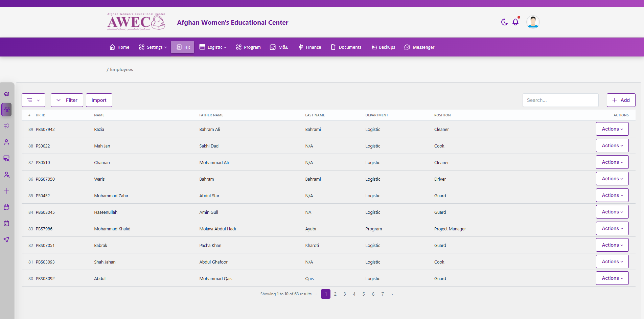The height and width of the screenshot is (319, 644).
Task: Click the monitor-search icon in the sidebar
Action: [6, 158]
